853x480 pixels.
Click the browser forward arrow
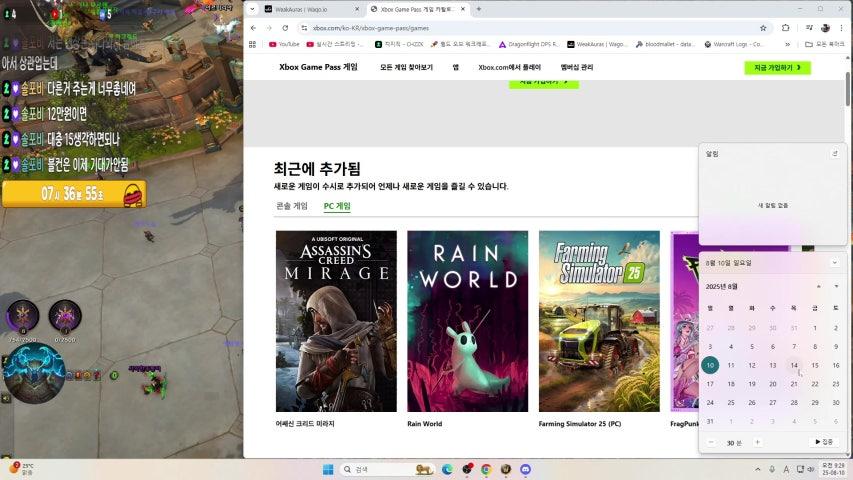269,28
